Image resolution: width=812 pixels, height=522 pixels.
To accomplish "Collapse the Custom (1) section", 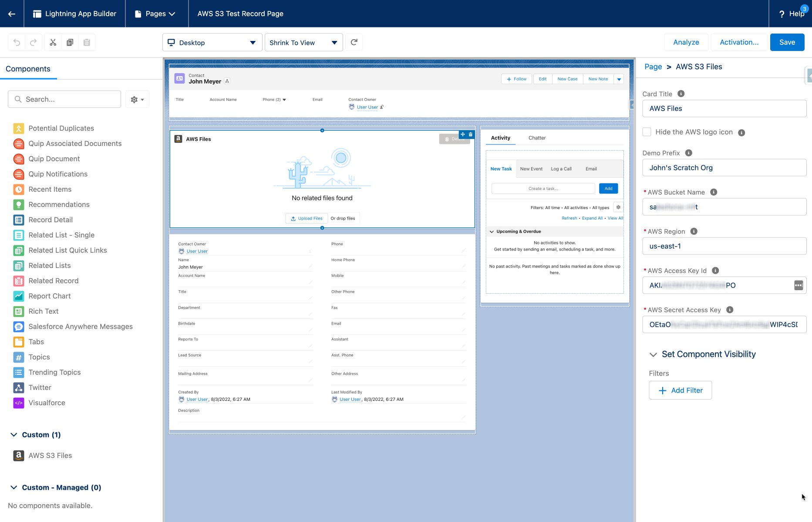I will [14, 435].
